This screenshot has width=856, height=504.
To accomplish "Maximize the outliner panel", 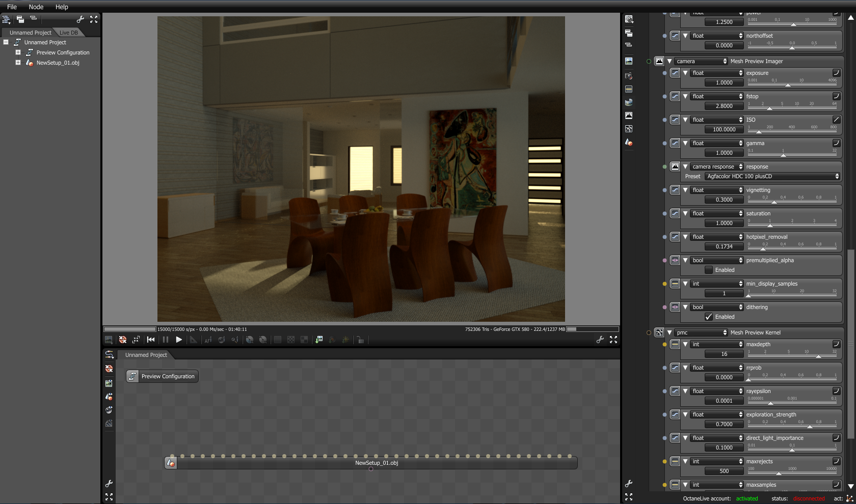I will pyautogui.click(x=94, y=19).
